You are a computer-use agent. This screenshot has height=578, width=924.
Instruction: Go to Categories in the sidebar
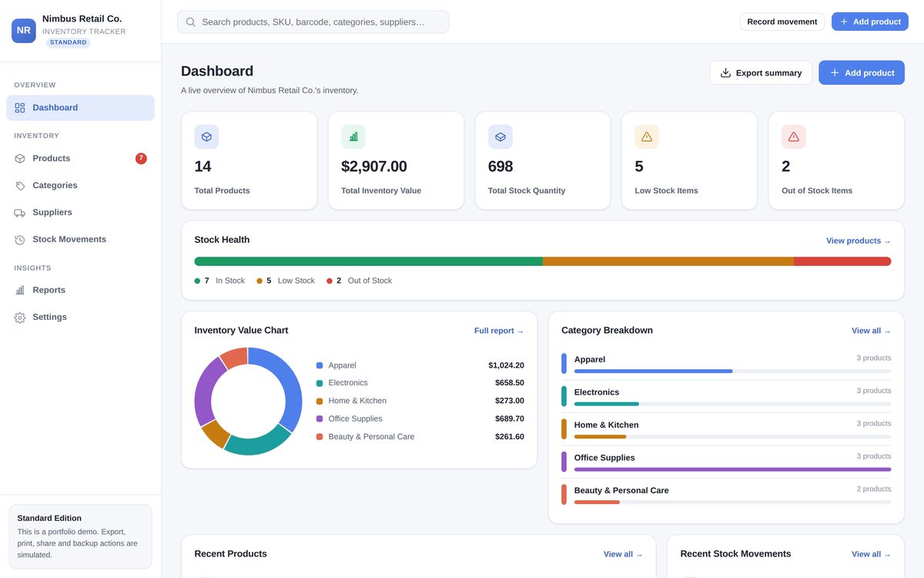(80, 186)
